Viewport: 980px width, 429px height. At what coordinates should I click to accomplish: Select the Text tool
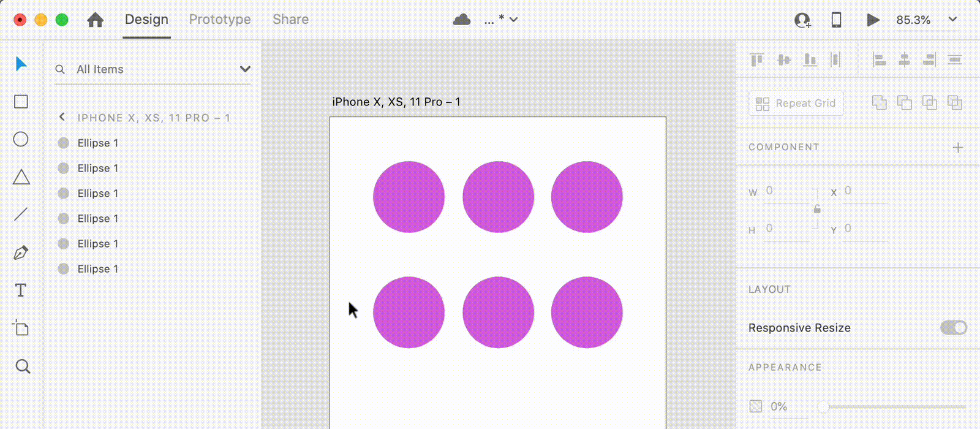21,290
